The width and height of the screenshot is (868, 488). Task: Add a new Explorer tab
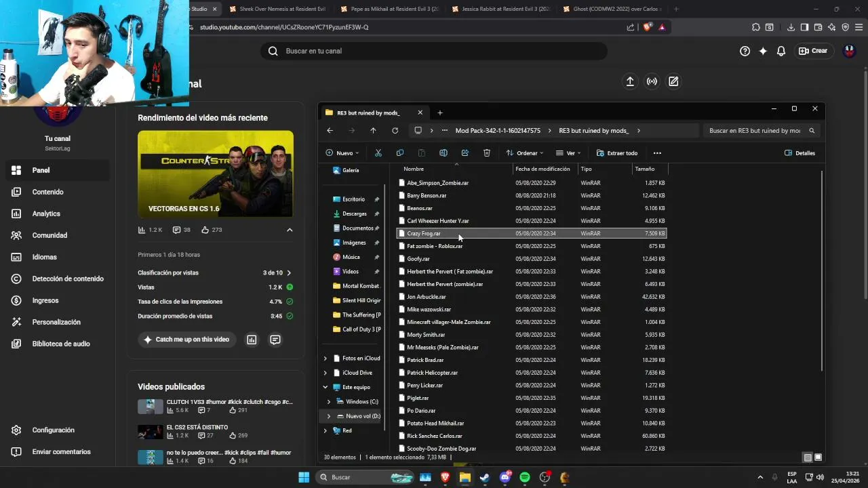440,113
